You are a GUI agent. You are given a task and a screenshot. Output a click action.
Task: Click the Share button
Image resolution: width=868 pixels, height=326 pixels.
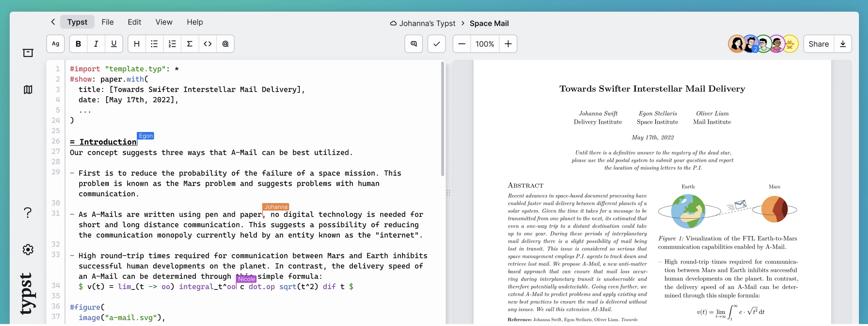[x=819, y=44]
